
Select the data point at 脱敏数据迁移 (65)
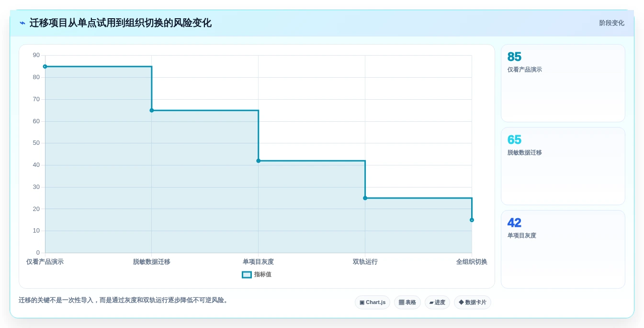[x=152, y=110]
